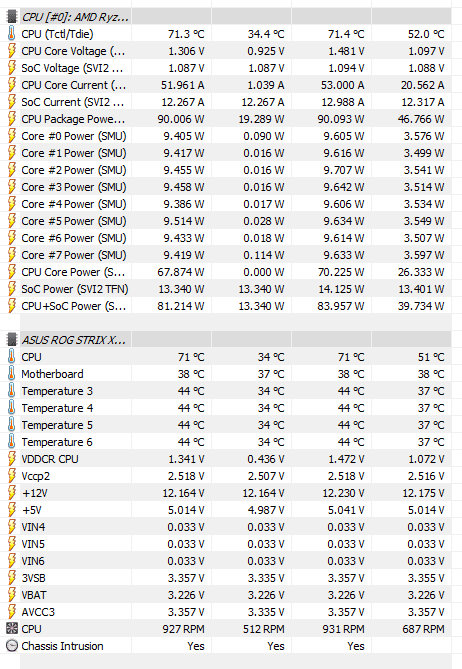Select the 3VSB voltage entry
462x669 pixels.
(231, 578)
